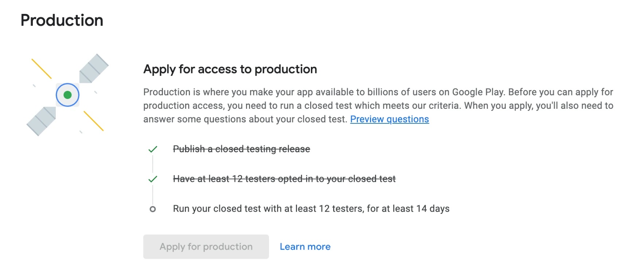Viewport: 644px width, 280px height.
Task: Click the satellite's upper-right solar panel
Action: coord(94,68)
